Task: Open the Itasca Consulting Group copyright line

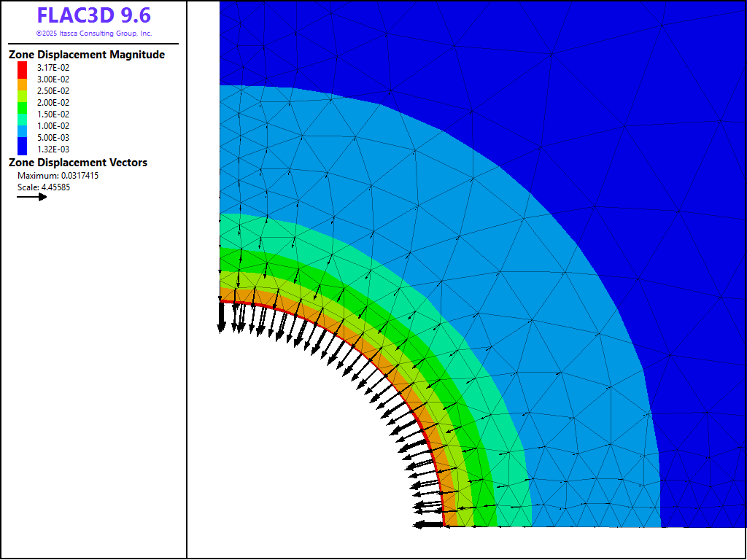Action: (x=93, y=34)
